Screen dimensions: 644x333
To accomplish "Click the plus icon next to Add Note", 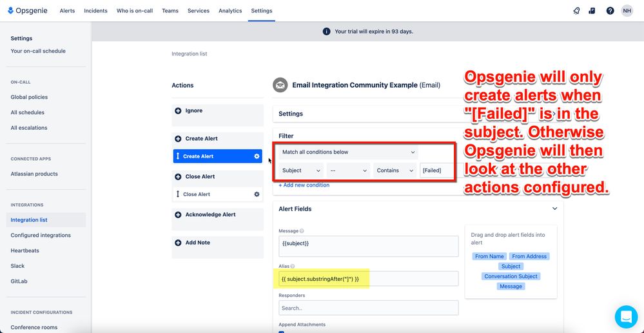I will pos(178,243).
